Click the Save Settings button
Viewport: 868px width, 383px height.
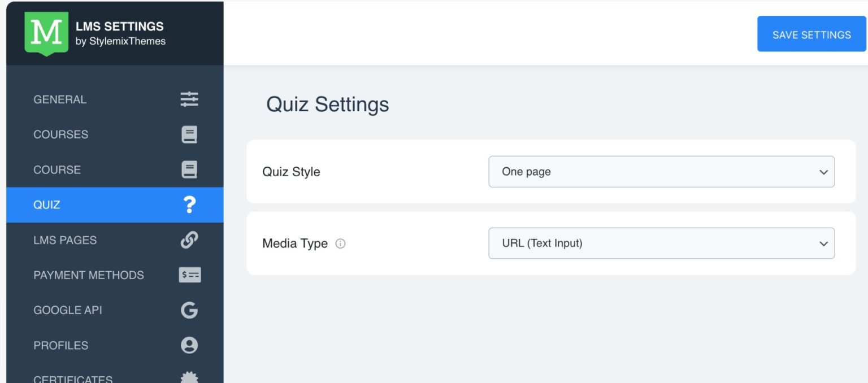point(811,34)
